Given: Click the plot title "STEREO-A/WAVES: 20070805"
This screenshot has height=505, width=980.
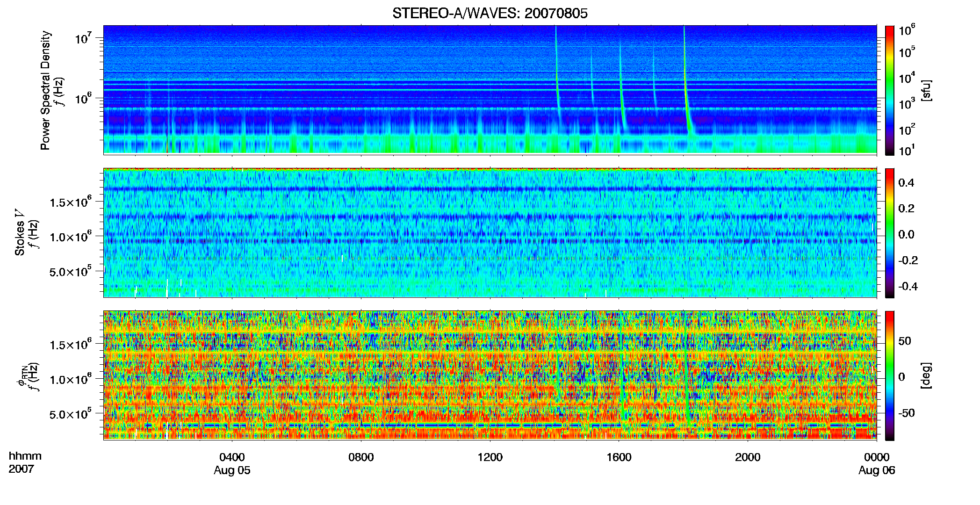Looking at the screenshot, I should click(x=490, y=13).
